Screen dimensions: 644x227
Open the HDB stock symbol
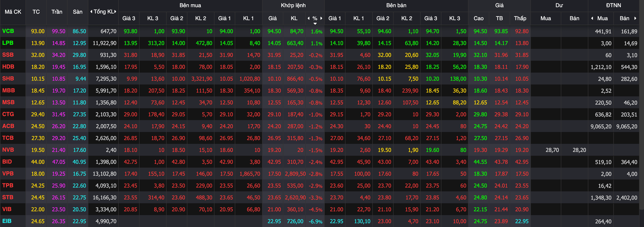[x=8, y=67]
